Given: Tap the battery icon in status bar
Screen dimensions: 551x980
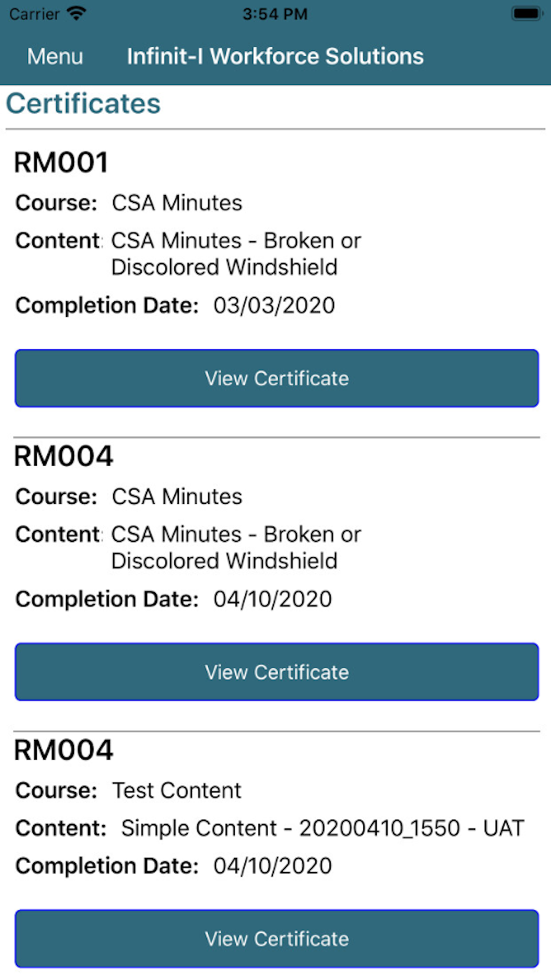Looking at the screenshot, I should coord(527,13).
